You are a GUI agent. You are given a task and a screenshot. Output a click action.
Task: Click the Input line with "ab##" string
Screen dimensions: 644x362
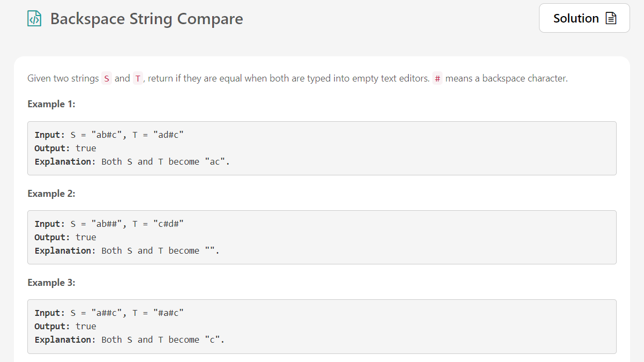[109, 224]
